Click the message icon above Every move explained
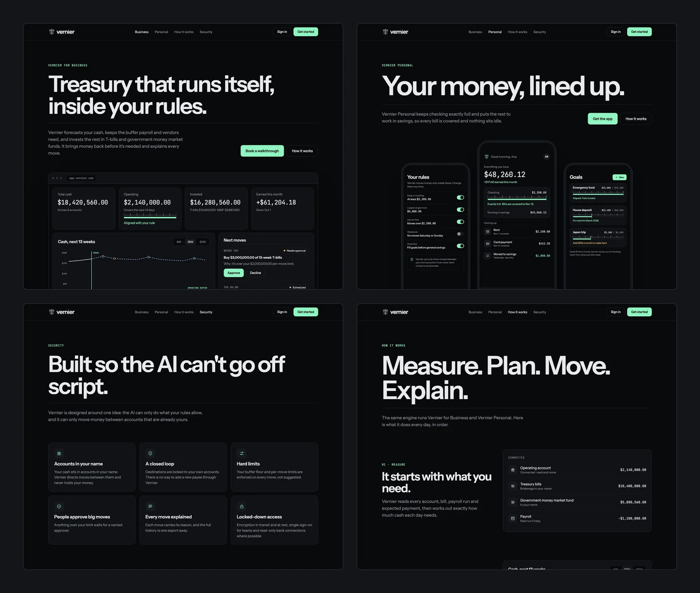Image resolution: width=700 pixels, height=593 pixels. pyautogui.click(x=150, y=506)
